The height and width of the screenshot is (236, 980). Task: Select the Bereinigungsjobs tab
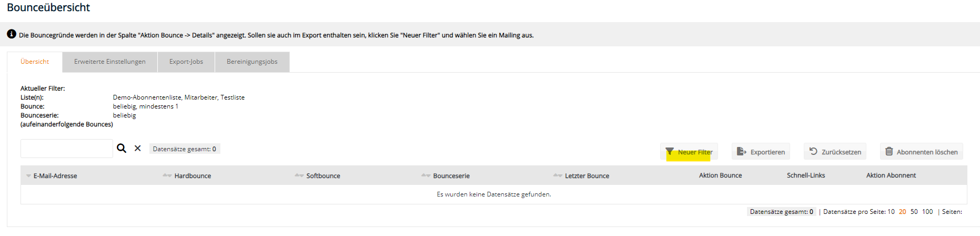(x=252, y=62)
